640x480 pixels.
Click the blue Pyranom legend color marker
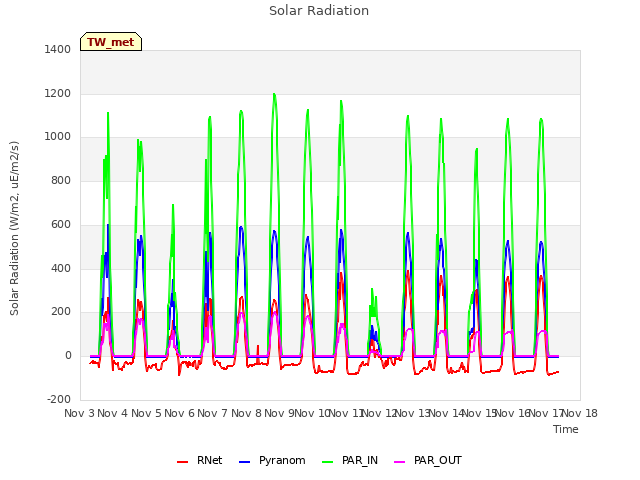(244, 462)
